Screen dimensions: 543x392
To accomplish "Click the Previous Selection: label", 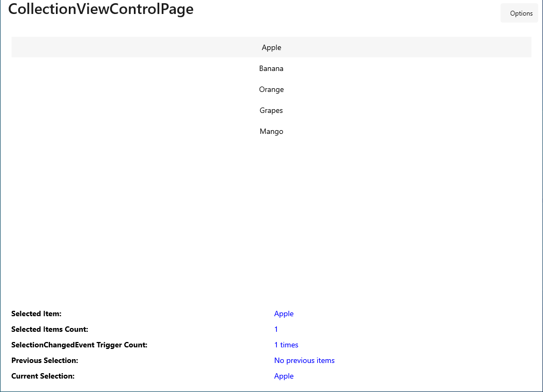I will [45, 360].
